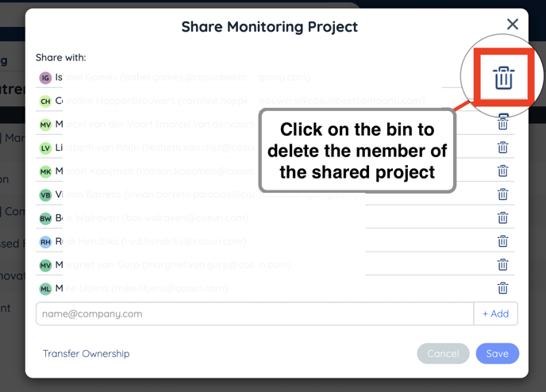Remove Mike Litjens via trash icon
This screenshot has width=546, height=392.
point(502,288)
